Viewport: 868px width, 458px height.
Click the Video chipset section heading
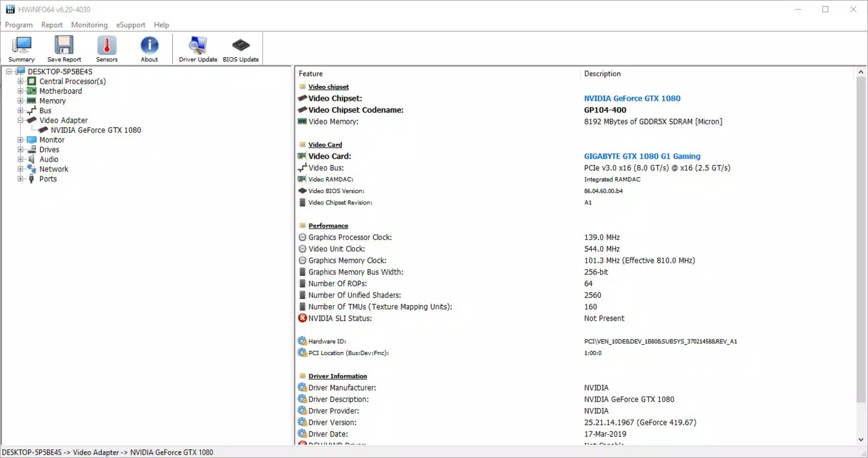(328, 87)
